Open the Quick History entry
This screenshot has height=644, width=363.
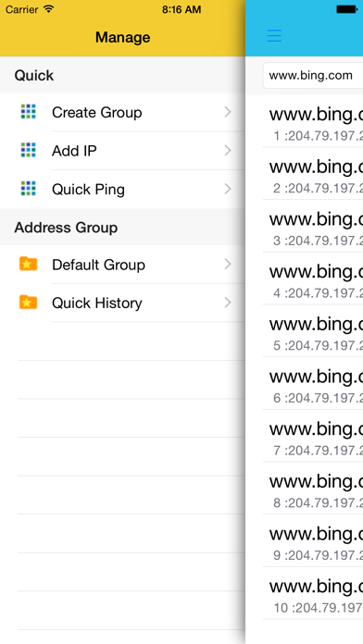tap(122, 303)
